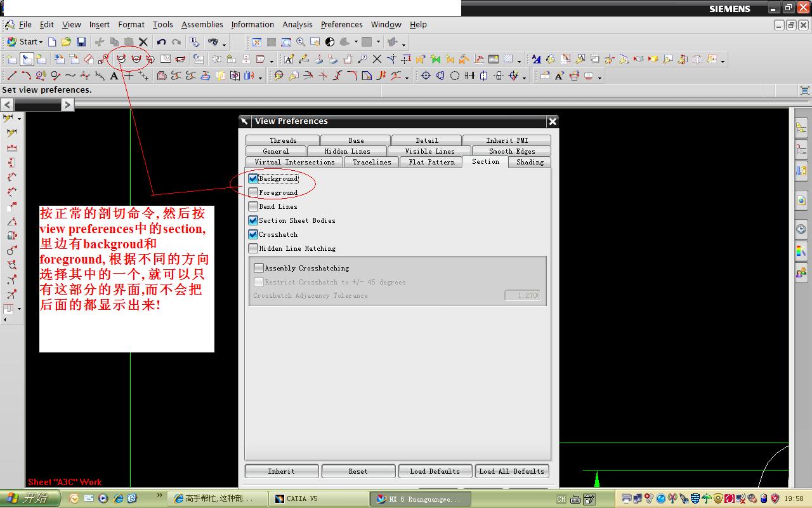
Task: Click the CH language indicator in system tray
Action: click(561, 499)
